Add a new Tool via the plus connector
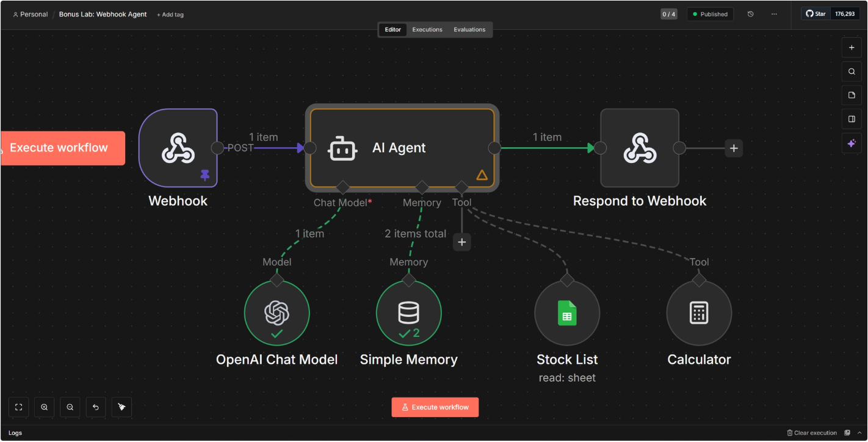Screen dimensions: 868x442 [462, 242]
